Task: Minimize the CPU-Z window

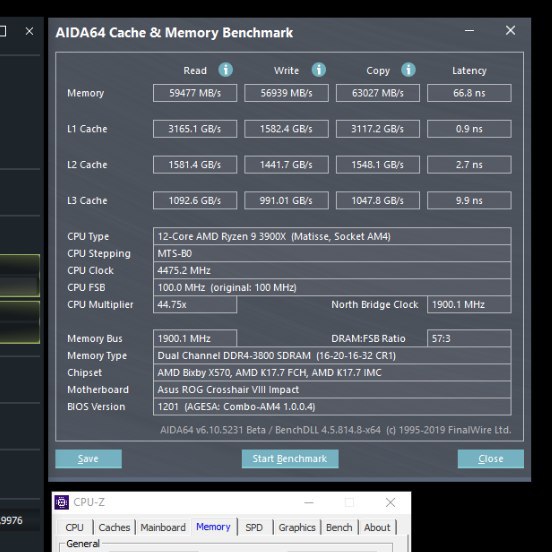Action: 309,502
